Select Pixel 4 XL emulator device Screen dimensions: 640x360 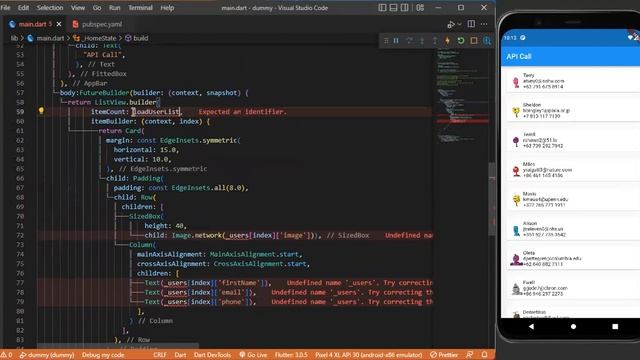pyautogui.click(x=369, y=355)
